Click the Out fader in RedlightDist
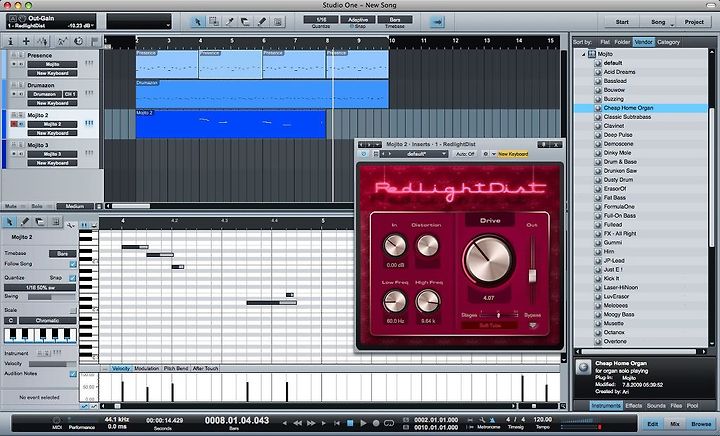720x436 pixels. tap(532, 275)
